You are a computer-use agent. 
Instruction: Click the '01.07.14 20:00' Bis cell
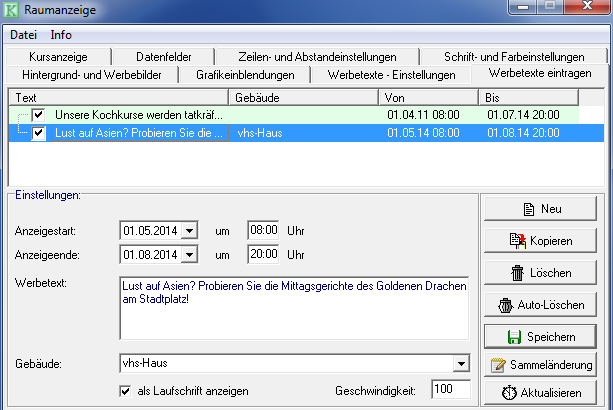pos(523,115)
